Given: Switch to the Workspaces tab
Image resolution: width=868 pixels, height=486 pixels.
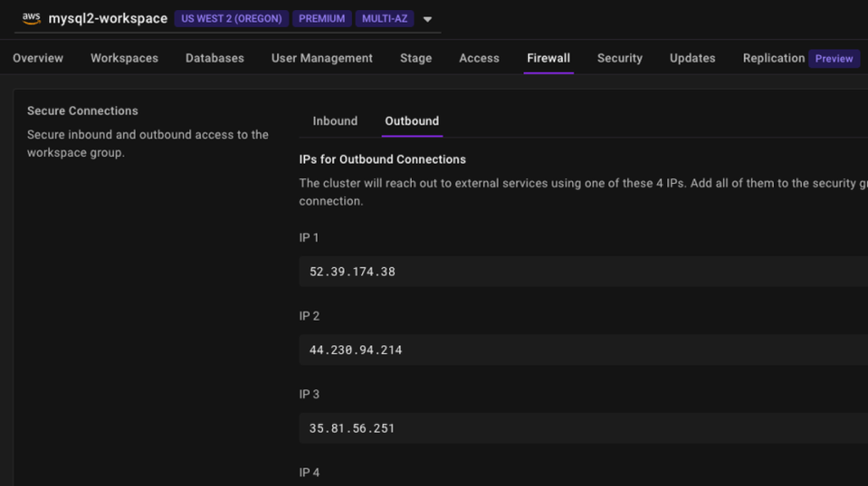Looking at the screenshot, I should pyautogui.click(x=125, y=59).
